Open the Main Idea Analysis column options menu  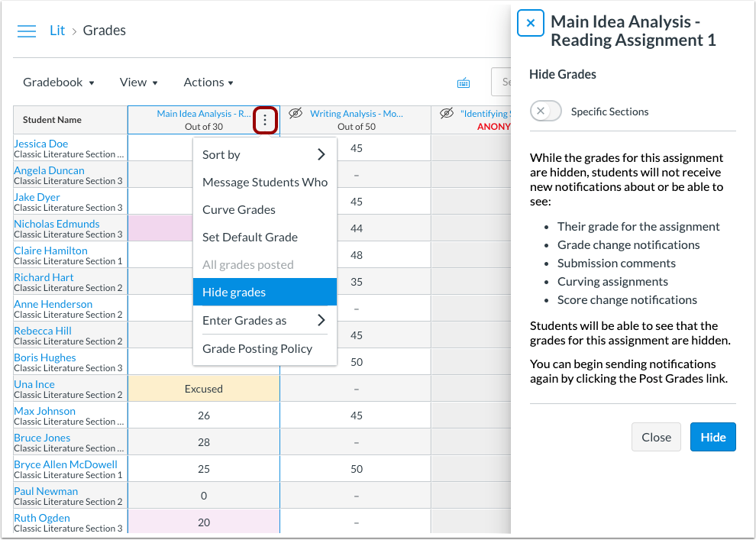coord(265,120)
